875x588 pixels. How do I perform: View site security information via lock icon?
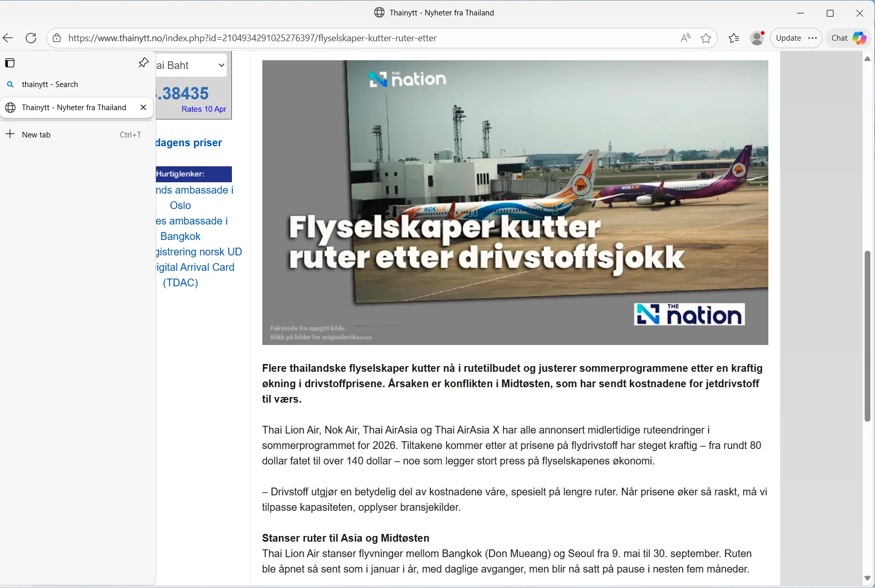57,38
